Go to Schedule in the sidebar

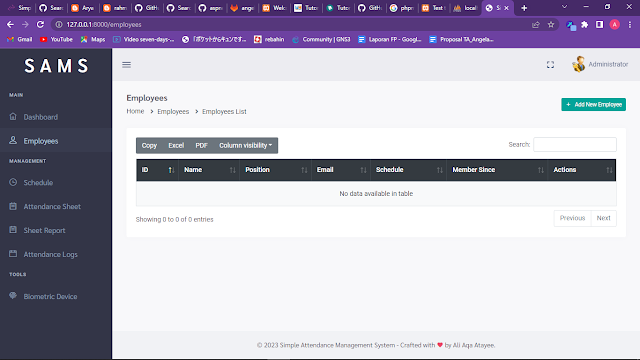[x=56, y=182]
